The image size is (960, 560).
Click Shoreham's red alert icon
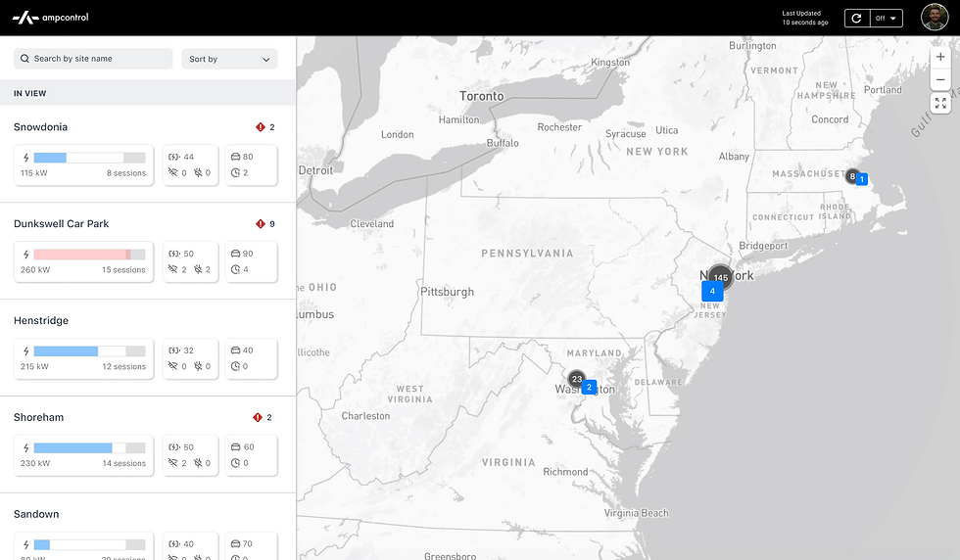click(257, 417)
